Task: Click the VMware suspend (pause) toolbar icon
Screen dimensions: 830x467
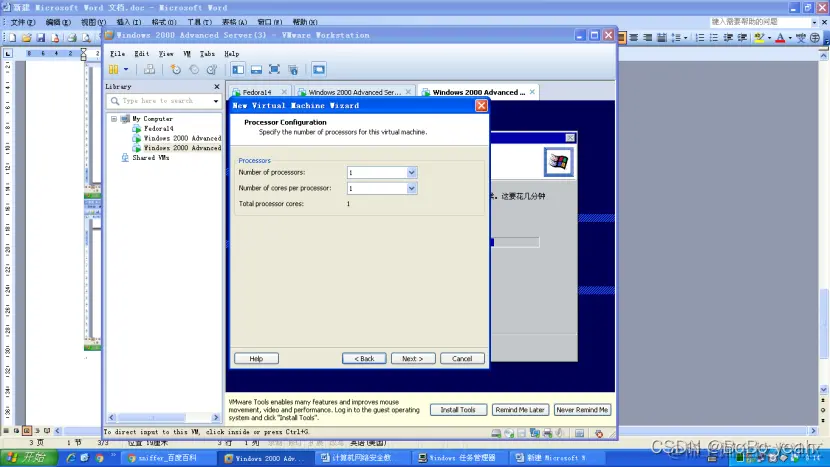Action: coord(113,69)
